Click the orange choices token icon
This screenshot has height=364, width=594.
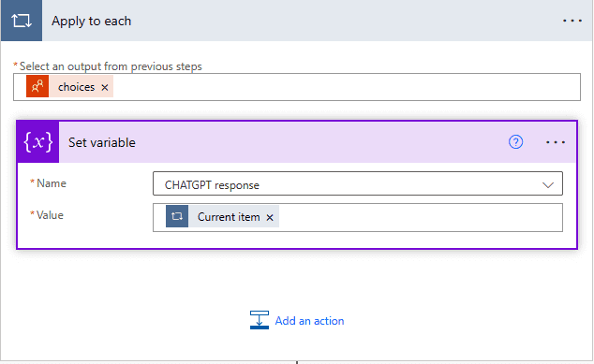37,87
